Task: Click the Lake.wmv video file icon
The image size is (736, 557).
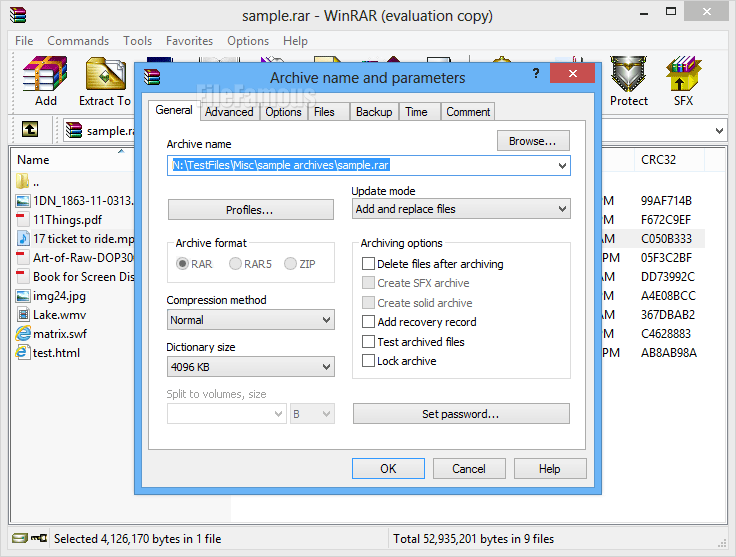Action: 23,315
